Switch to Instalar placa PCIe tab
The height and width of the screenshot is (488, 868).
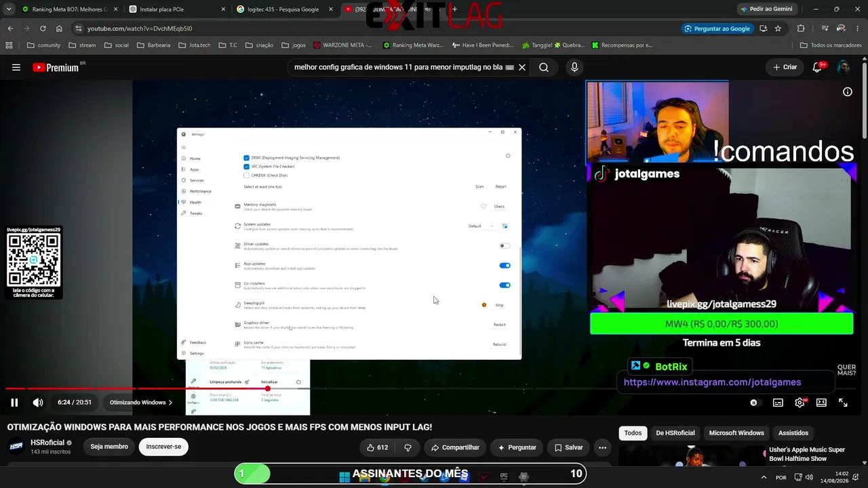click(x=176, y=9)
